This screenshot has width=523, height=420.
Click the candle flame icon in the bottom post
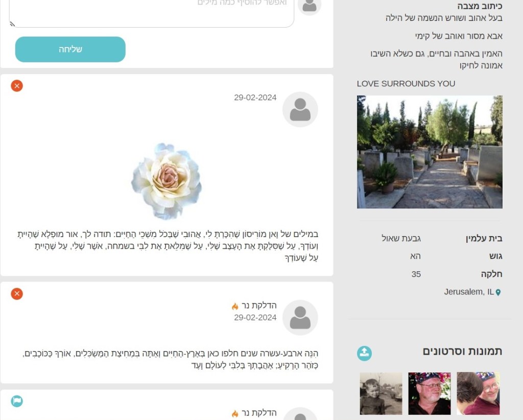click(x=235, y=414)
